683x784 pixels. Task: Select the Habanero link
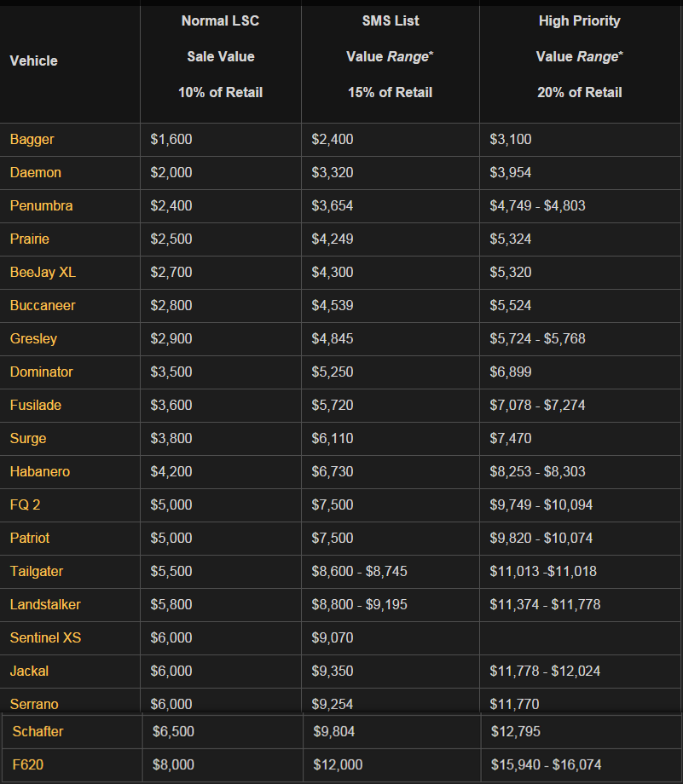[x=40, y=471]
